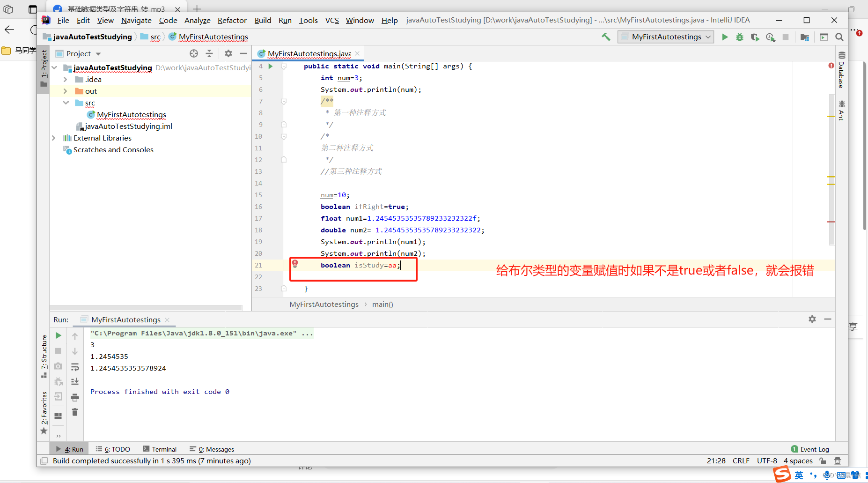This screenshot has width=868, height=483.
Task: Click the CRLF line separator in status bar
Action: click(741, 461)
